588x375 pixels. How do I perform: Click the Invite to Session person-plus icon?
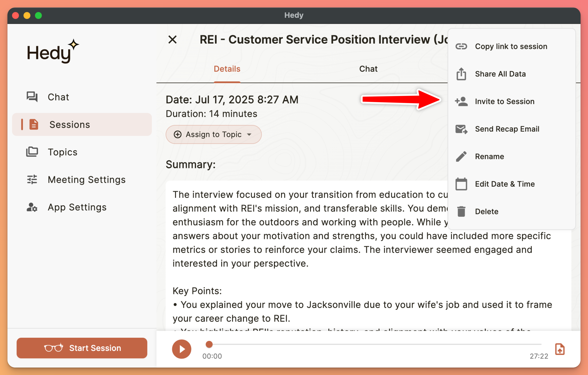[x=461, y=101]
